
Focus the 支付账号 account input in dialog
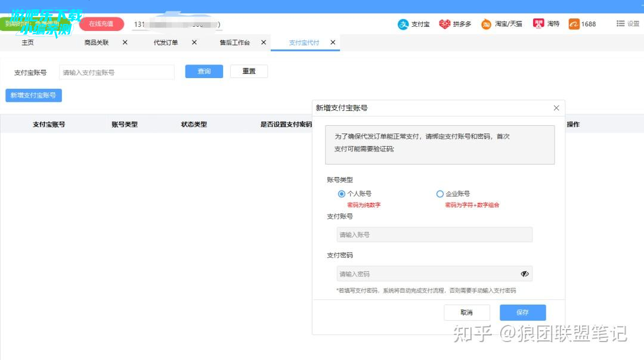coord(435,235)
